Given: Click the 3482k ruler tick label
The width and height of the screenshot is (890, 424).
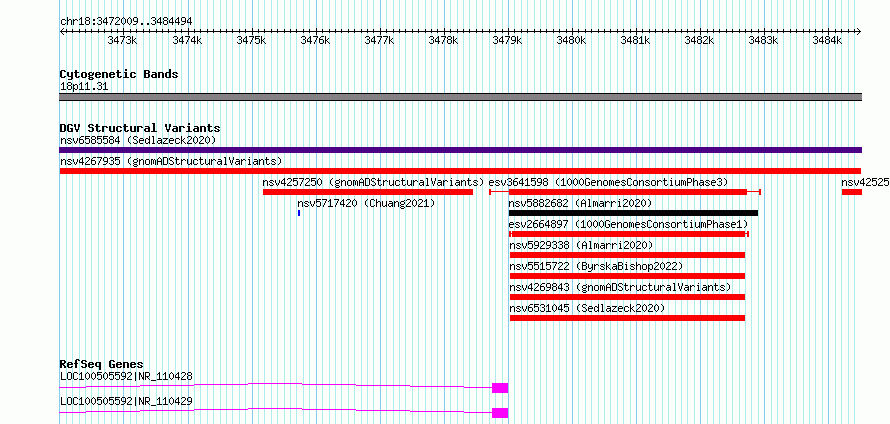Looking at the screenshot, I should (x=699, y=41).
